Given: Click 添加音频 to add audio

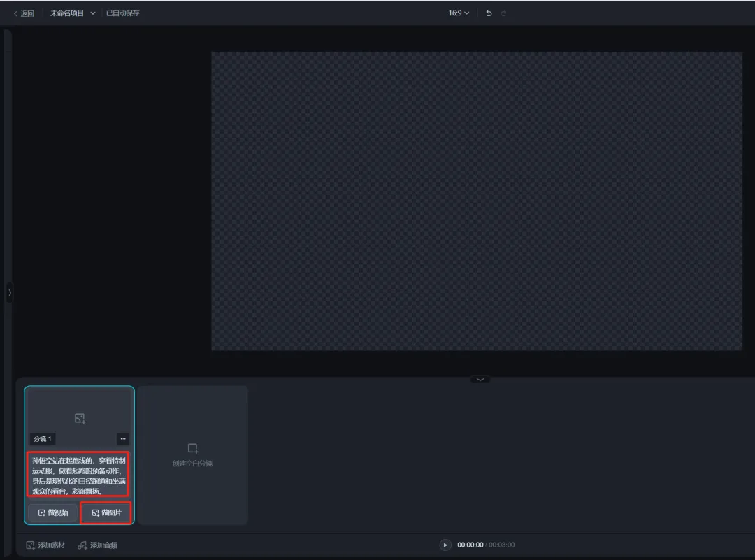Looking at the screenshot, I should click(x=97, y=545).
